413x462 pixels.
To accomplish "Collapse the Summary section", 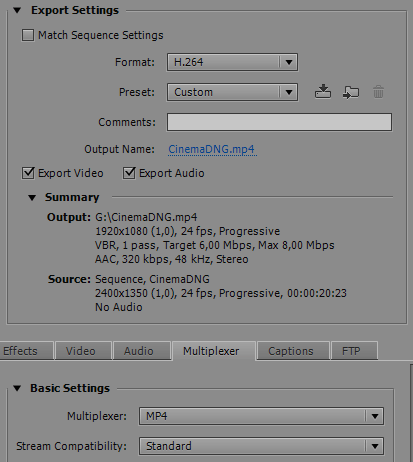I will click(32, 198).
